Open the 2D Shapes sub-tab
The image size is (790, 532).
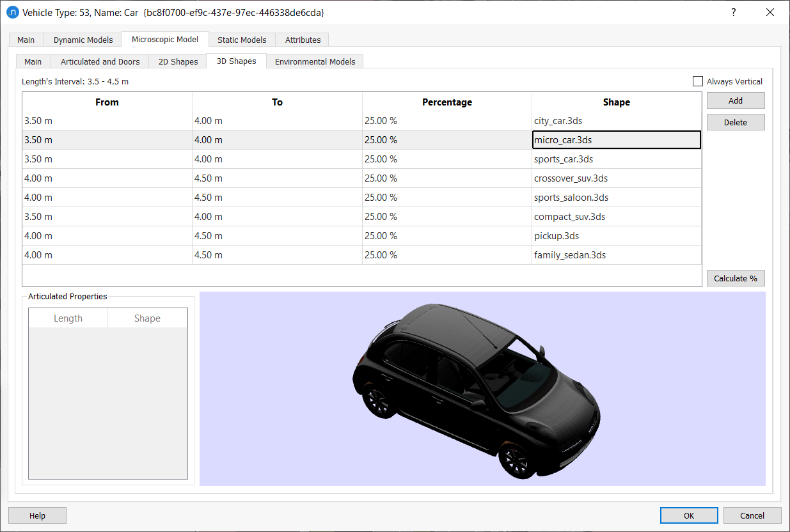[178, 61]
